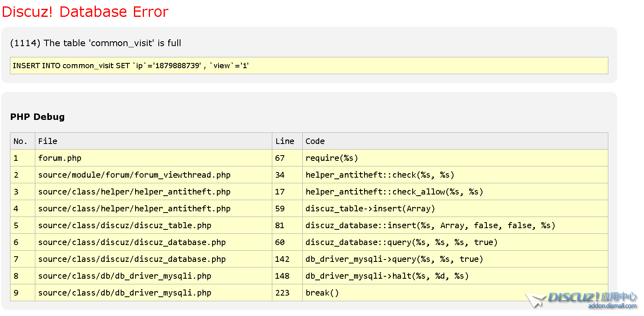Click the File column header
Screen dimensions: 644x316
48,141
